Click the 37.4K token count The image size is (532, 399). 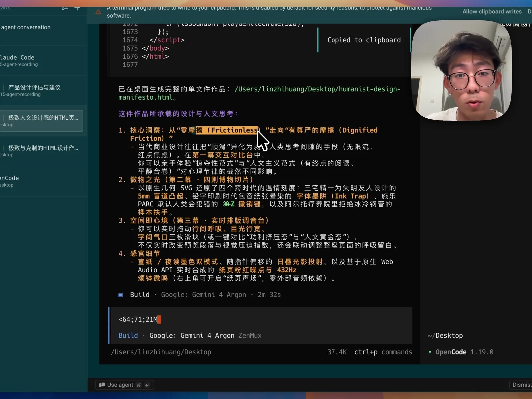click(337, 352)
